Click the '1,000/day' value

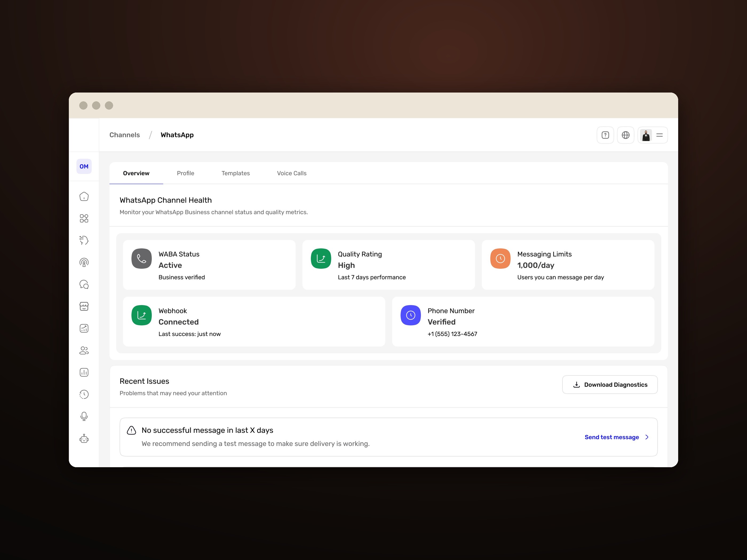click(536, 265)
